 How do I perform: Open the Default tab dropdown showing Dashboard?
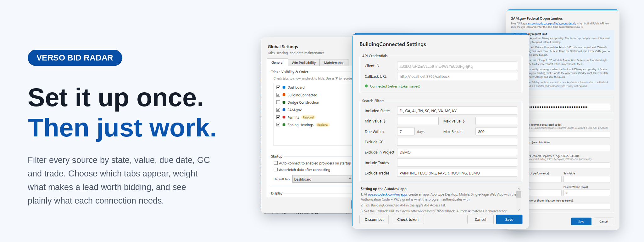click(x=322, y=179)
